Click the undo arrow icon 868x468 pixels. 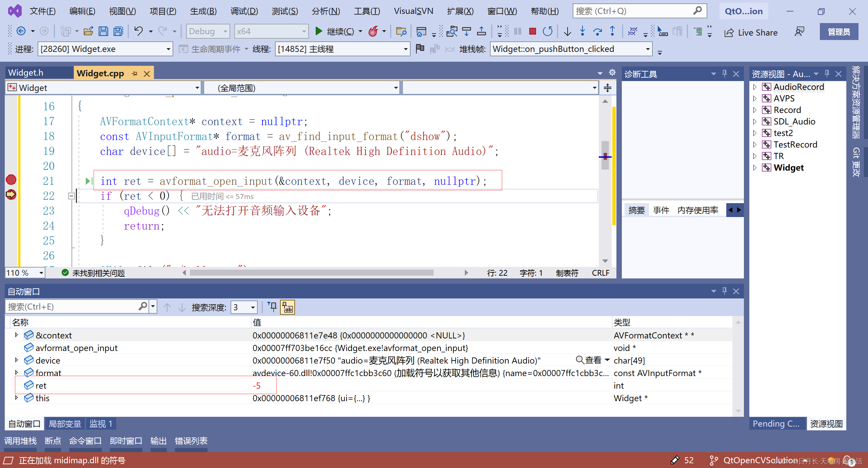click(x=138, y=32)
